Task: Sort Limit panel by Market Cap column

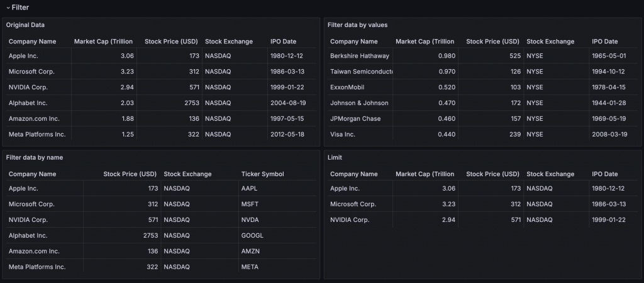Action: (425, 174)
